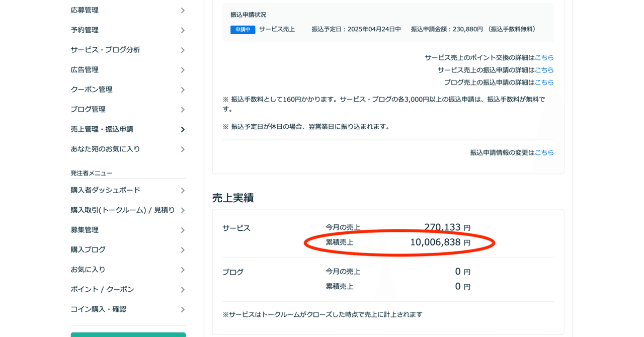This screenshot has width=644, height=337.
Task: Click the chevron beside クーポン管理
Action: 183,90
